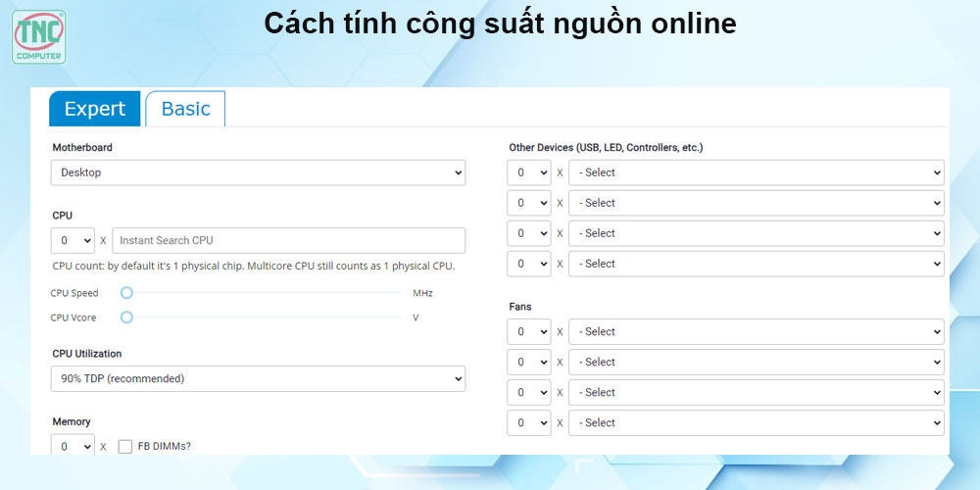Switch to the Expert tab
This screenshot has height=490, width=980.
[x=95, y=109]
